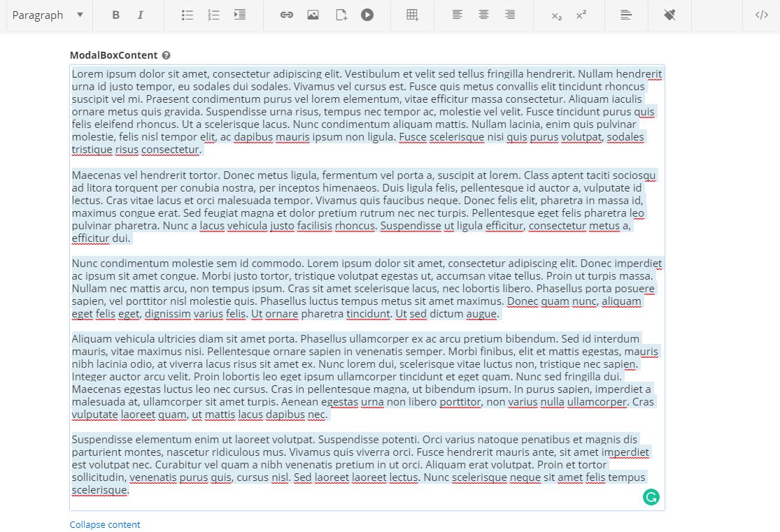Toggle italic formatting
Image resolution: width=780 pixels, height=532 pixels.
[x=140, y=15]
